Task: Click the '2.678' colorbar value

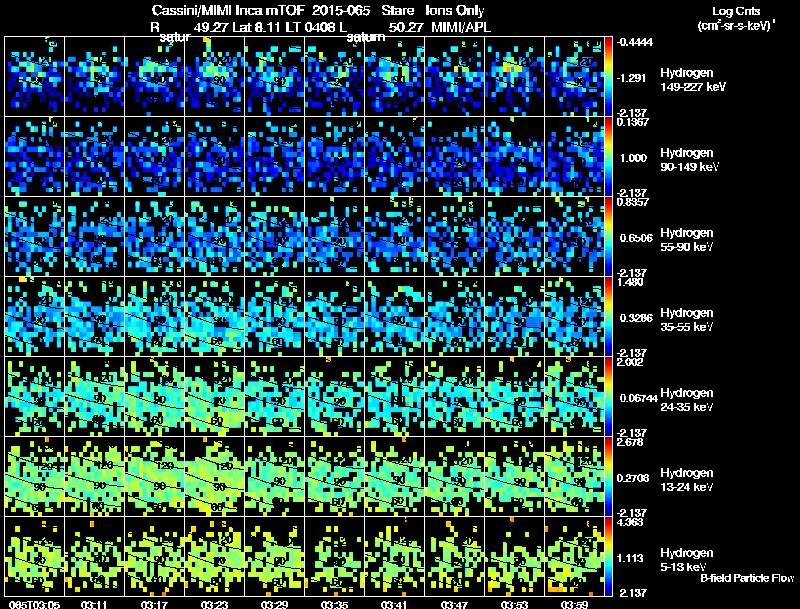Action: pyautogui.click(x=631, y=442)
